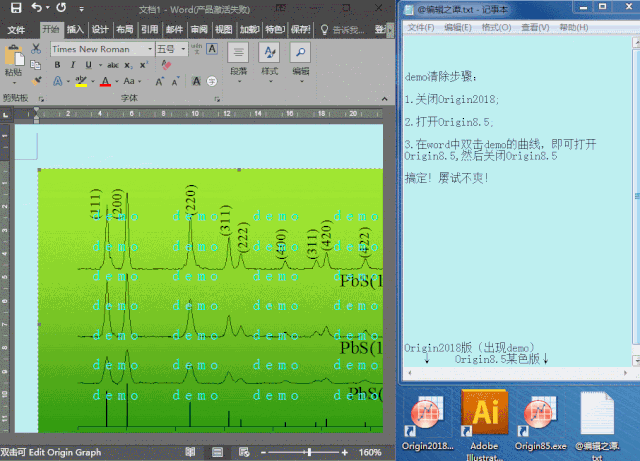Open the Paste options dropdown arrow
The width and height of the screenshot is (640, 461).
[x=14, y=83]
